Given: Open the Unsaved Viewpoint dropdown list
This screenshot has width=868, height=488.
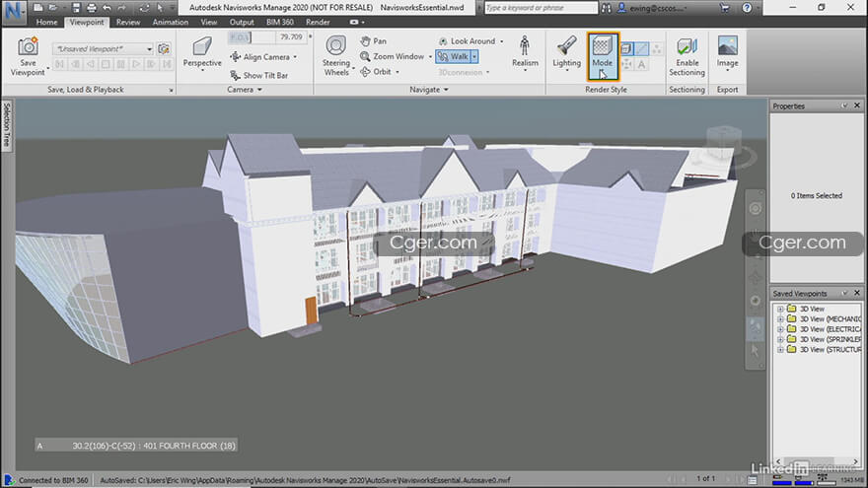Looking at the screenshot, I should (149, 49).
